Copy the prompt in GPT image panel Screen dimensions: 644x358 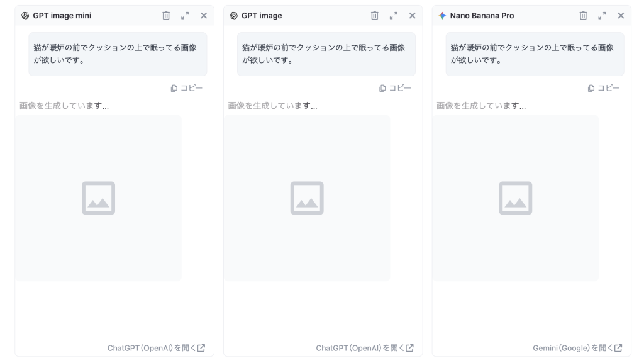[x=395, y=88]
